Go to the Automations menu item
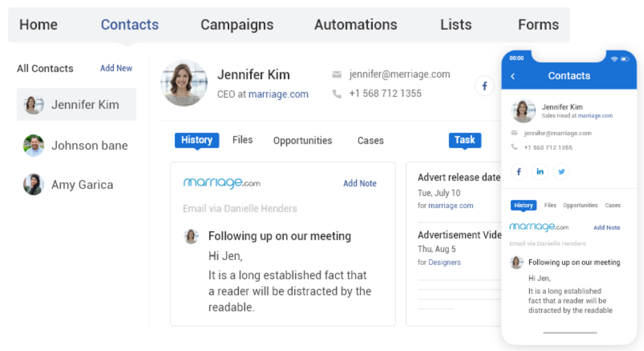The height and width of the screenshot is (351, 644). coord(356,25)
